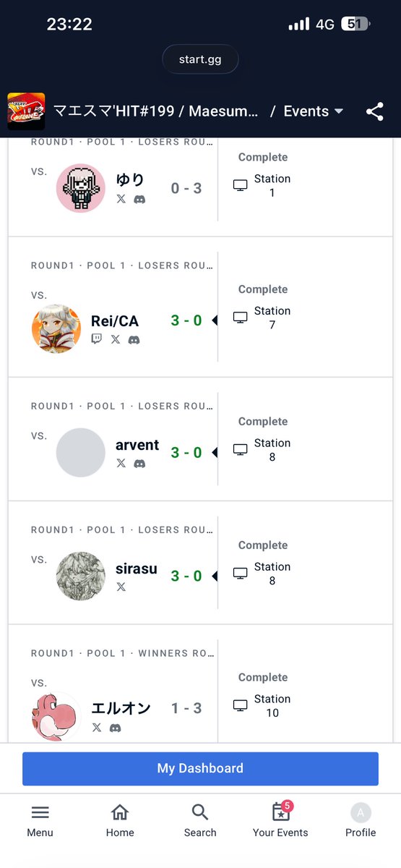Open Rei/CA's Twitch profile icon

97,339
